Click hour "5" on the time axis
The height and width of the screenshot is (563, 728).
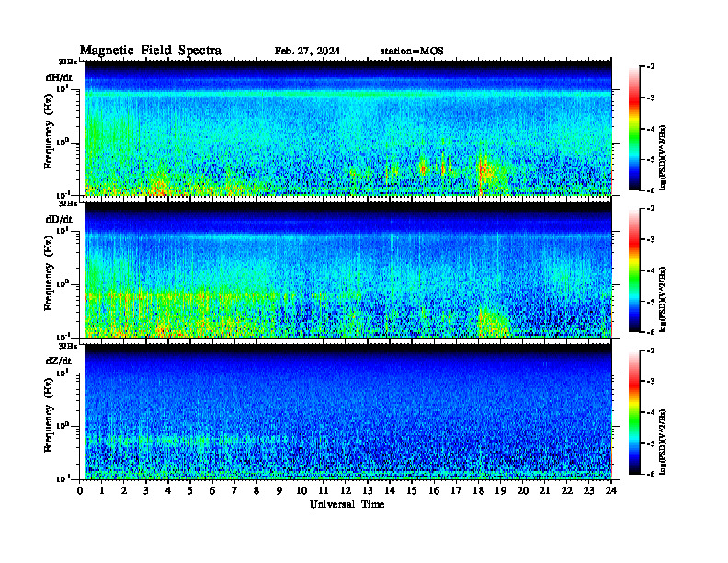point(190,491)
